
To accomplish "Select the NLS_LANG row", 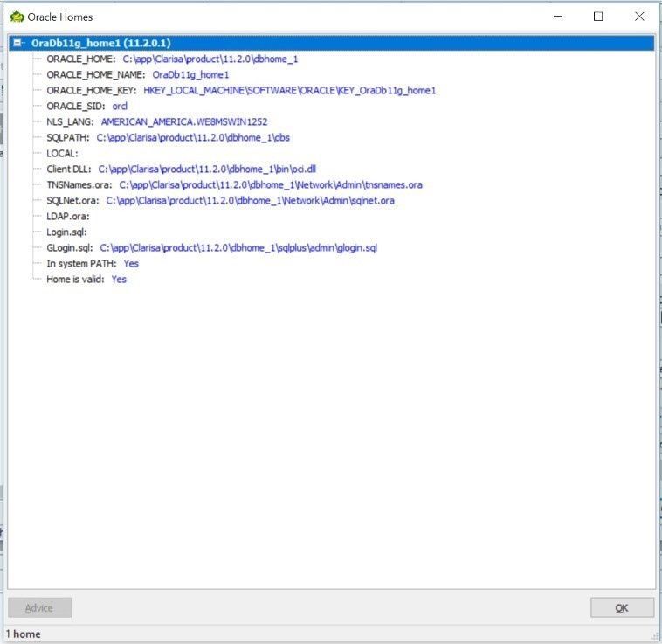I will [156, 122].
